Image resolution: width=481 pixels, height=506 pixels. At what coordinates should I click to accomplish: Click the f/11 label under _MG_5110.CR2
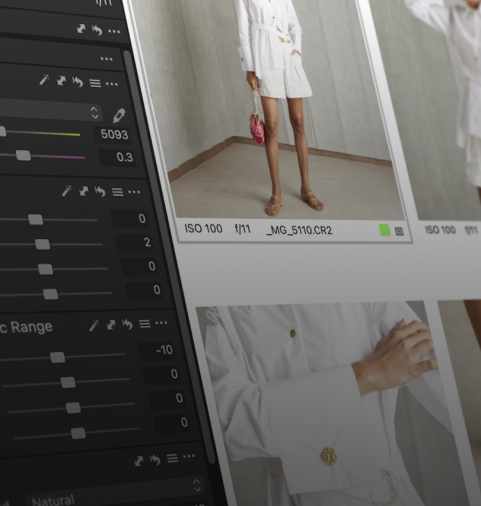(x=243, y=229)
